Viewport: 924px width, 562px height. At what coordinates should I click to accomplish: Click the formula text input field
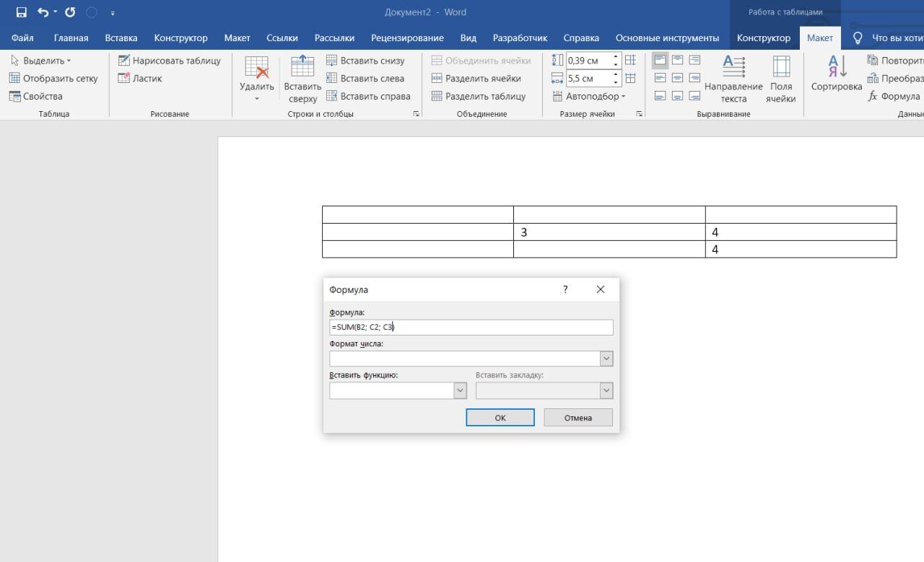[x=471, y=328]
